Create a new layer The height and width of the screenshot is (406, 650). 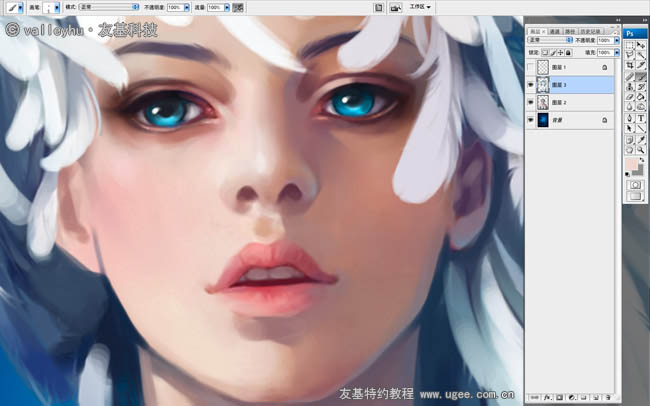(x=596, y=397)
